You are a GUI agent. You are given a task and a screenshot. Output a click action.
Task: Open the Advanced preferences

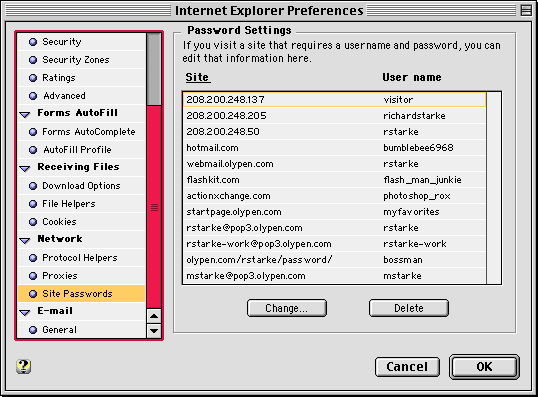tap(82, 96)
